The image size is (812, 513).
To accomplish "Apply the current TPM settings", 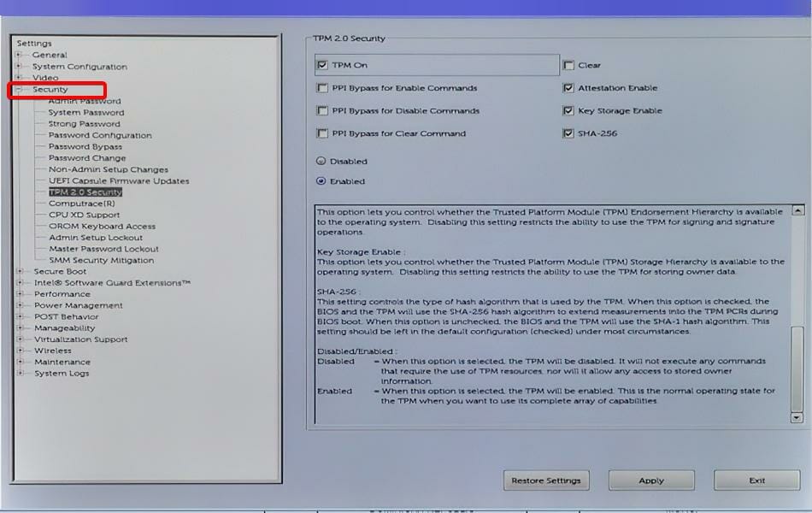I will click(x=650, y=481).
